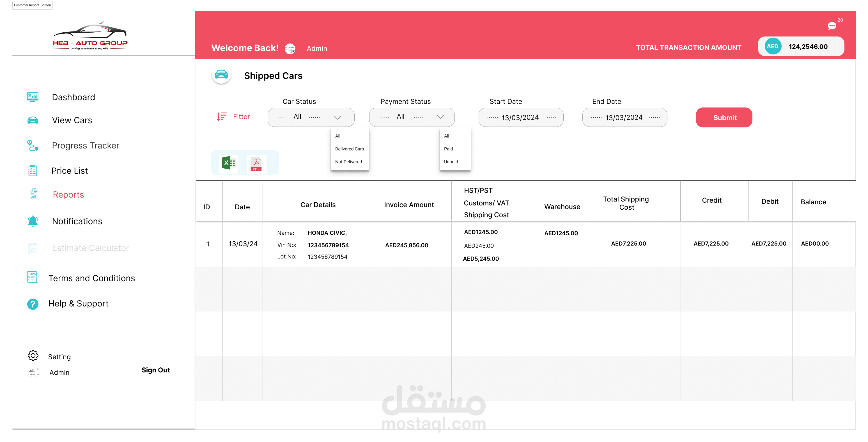This screenshot has height=442, width=868.
Task: Expand the Car Status dropdown
Action: [311, 117]
